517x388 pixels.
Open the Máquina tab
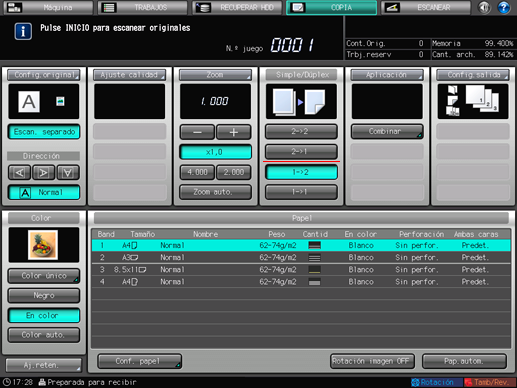48,7
